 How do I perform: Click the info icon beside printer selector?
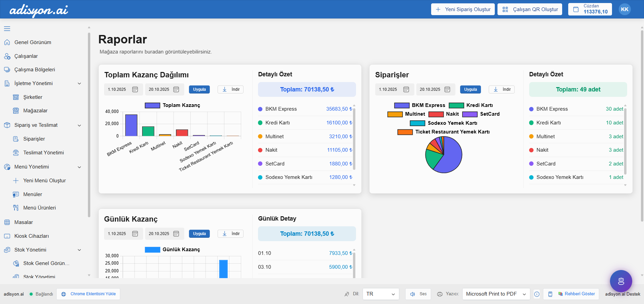click(x=537, y=294)
